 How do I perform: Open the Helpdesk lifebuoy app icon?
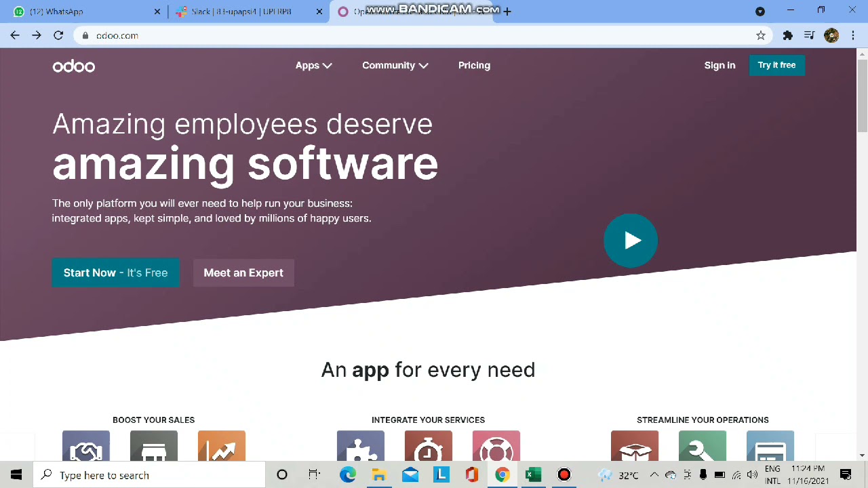(496, 446)
